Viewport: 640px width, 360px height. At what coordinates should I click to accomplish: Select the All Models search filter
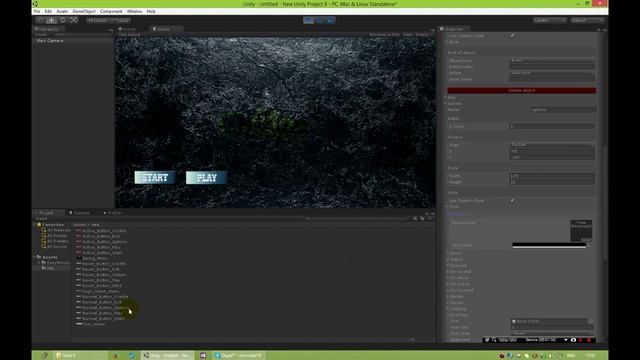tap(54, 236)
